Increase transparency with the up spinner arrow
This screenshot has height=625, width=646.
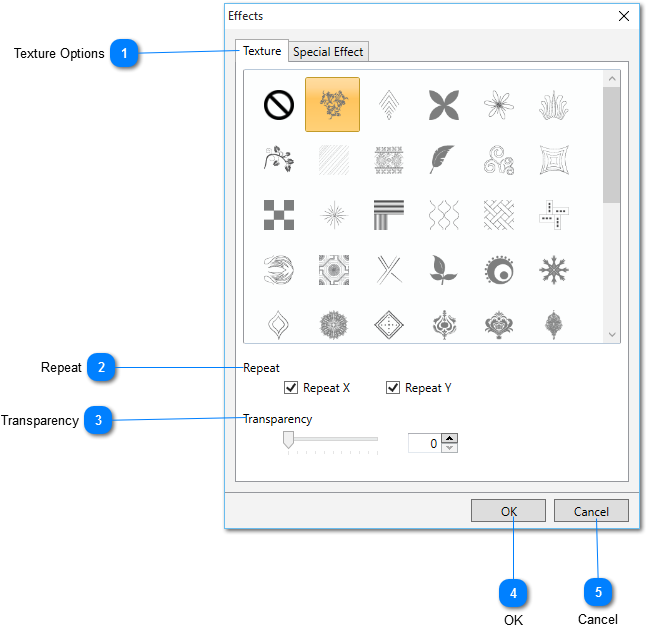pyautogui.click(x=450, y=437)
